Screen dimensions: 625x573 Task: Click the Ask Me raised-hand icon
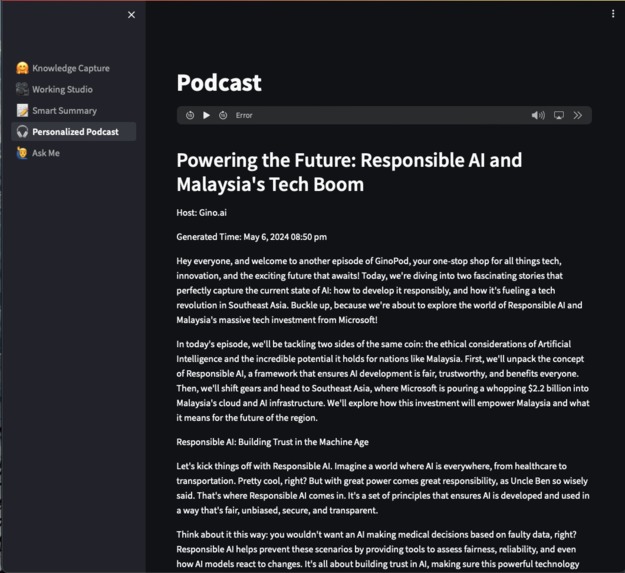pyautogui.click(x=22, y=153)
